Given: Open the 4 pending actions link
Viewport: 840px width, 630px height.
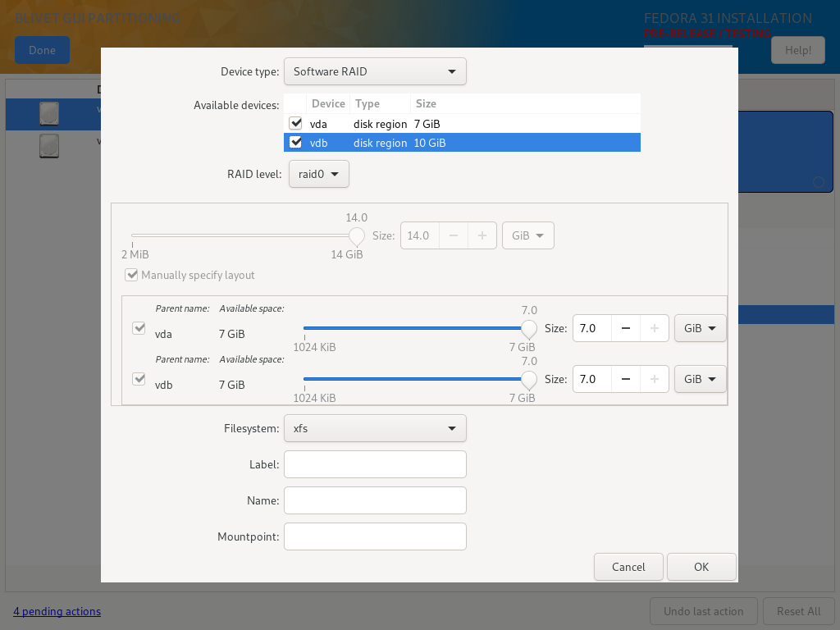Looking at the screenshot, I should (x=57, y=611).
